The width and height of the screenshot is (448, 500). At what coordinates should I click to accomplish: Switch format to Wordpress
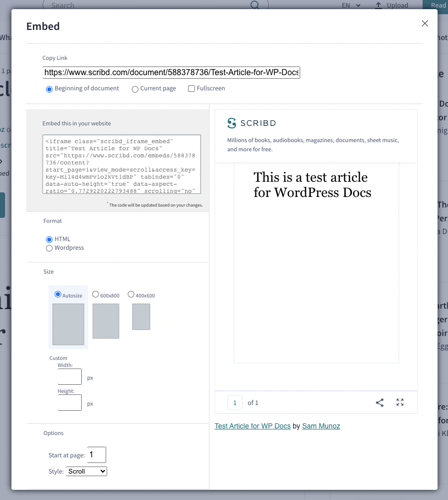[49, 248]
